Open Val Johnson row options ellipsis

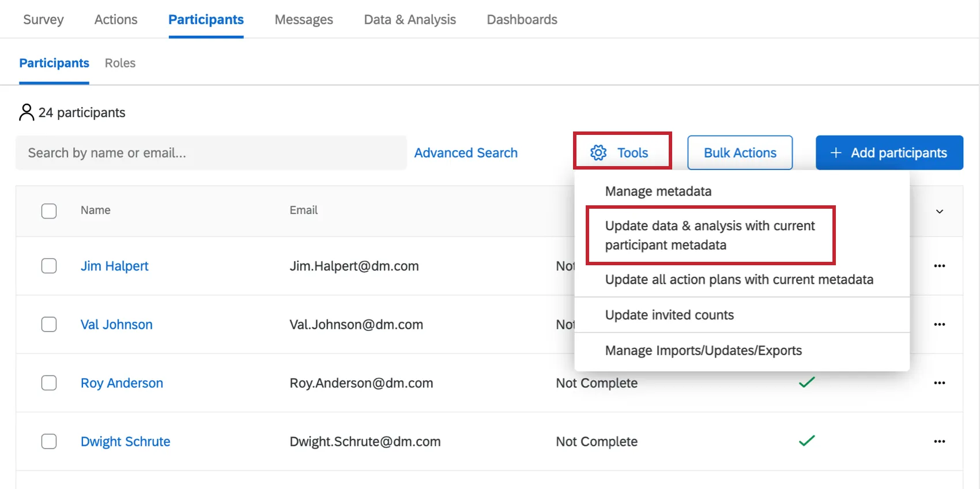[x=939, y=324]
